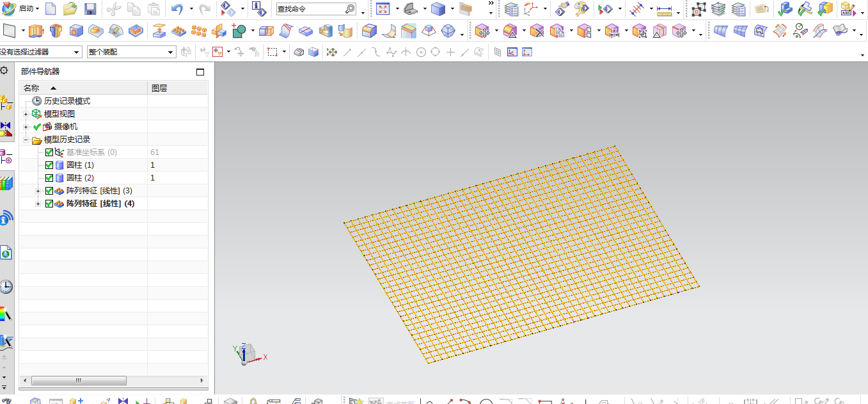Toggle the 基准坐标系 (0) checkbox
The height and width of the screenshot is (404, 868).
49,152
